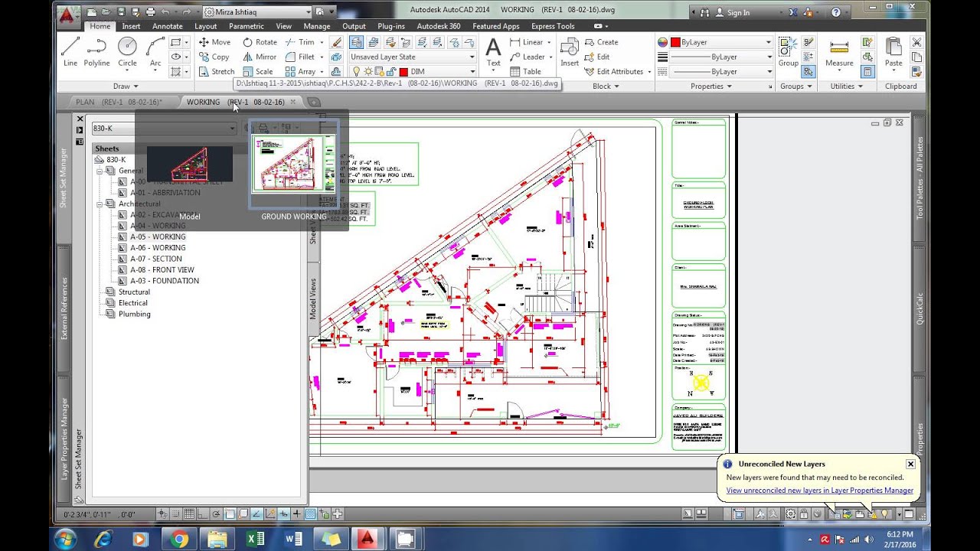Screen dimensions: 980x551
Task: Select the Line tool
Action: pyautogui.click(x=70, y=52)
